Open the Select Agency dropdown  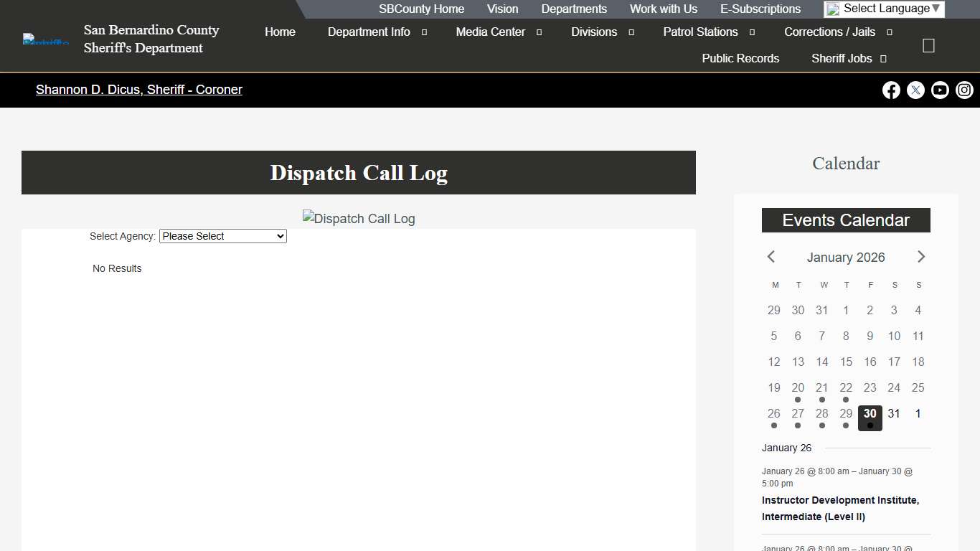[222, 236]
